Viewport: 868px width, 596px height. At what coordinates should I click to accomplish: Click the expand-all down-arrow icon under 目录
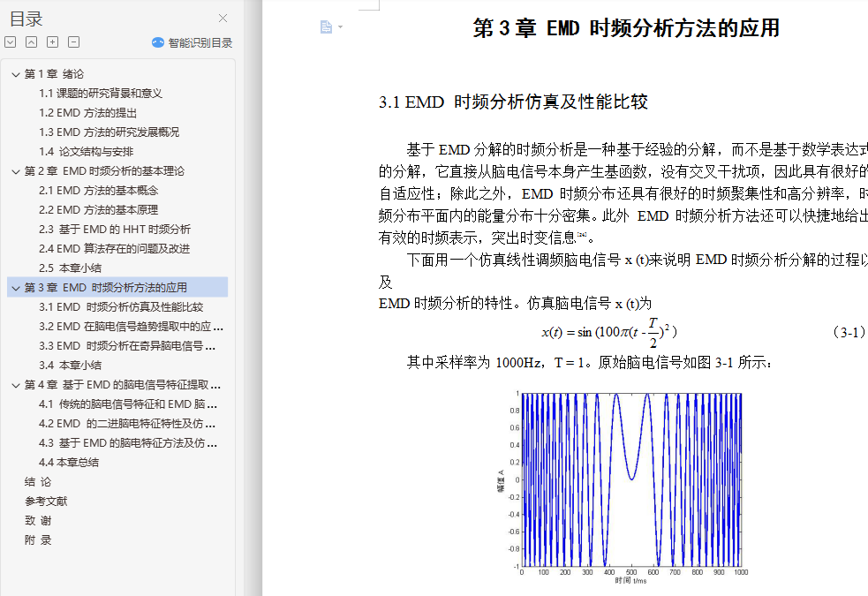click(10, 42)
